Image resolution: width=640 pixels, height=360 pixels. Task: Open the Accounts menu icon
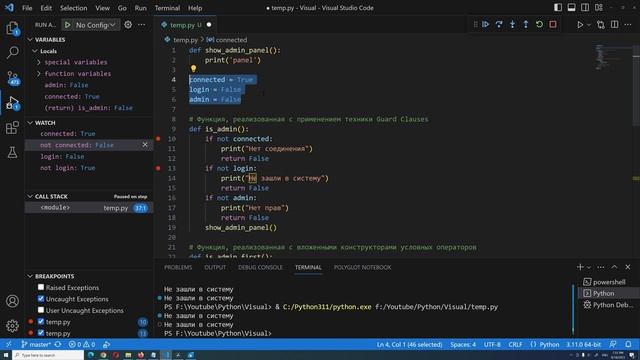[x=12, y=301]
